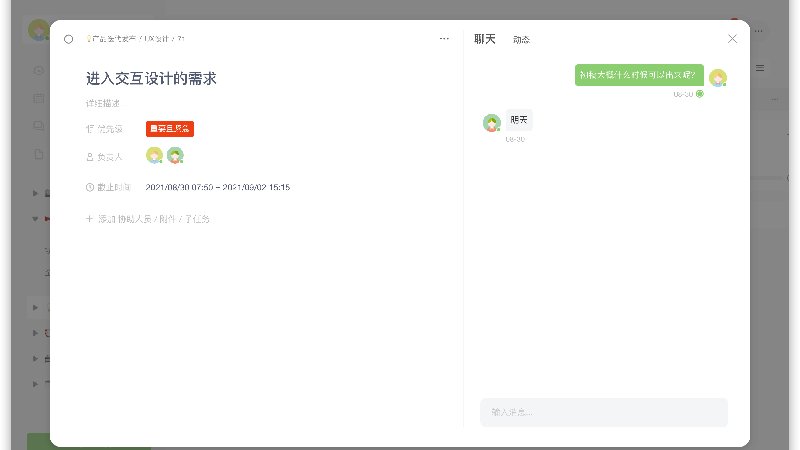Viewport: 800px width, 450px height.
Task: Mark task 进入交互设计的需求 as complete
Action: (x=68, y=39)
